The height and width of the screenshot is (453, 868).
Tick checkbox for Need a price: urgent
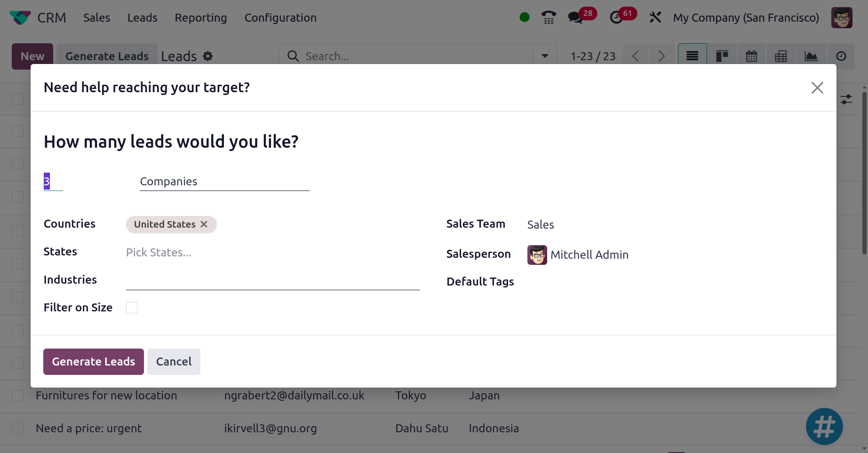click(18, 428)
